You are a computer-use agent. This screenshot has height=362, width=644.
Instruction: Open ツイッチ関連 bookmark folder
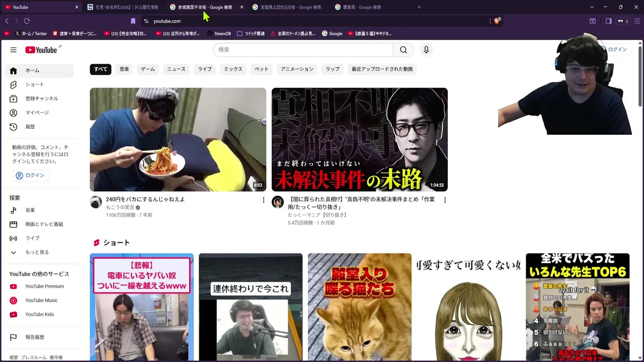250,34
